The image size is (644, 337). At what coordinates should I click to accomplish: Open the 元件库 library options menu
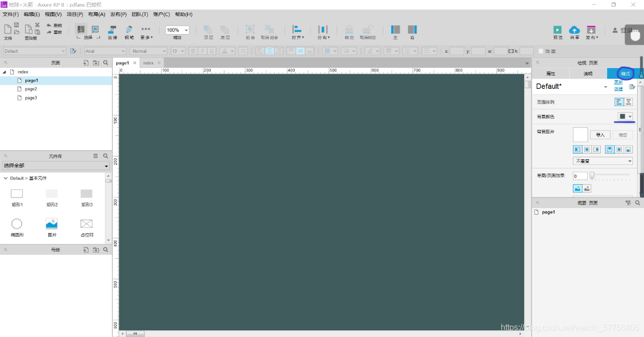[x=95, y=156]
